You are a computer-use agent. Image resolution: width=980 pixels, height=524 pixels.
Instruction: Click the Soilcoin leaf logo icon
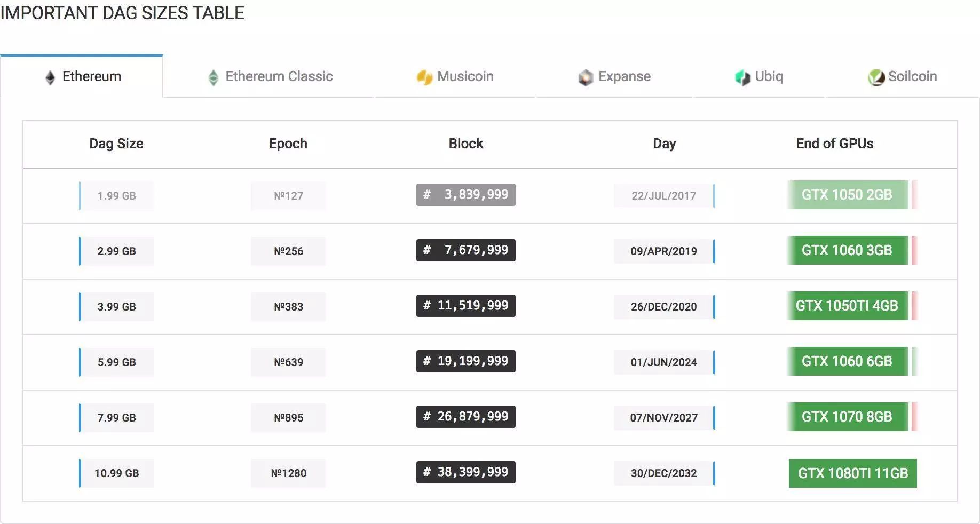click(876, 77)
